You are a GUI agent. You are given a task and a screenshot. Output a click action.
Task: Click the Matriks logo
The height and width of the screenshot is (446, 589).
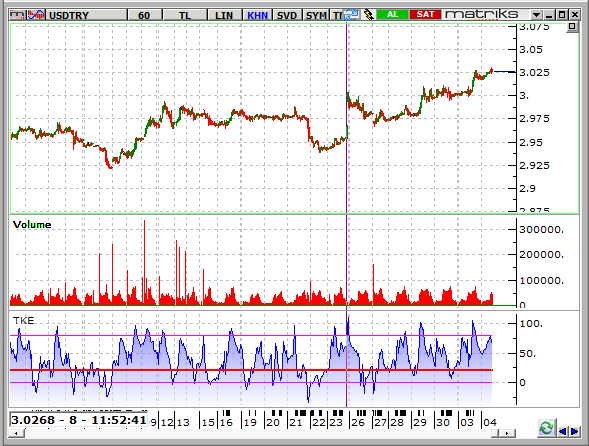click(482, 14)
